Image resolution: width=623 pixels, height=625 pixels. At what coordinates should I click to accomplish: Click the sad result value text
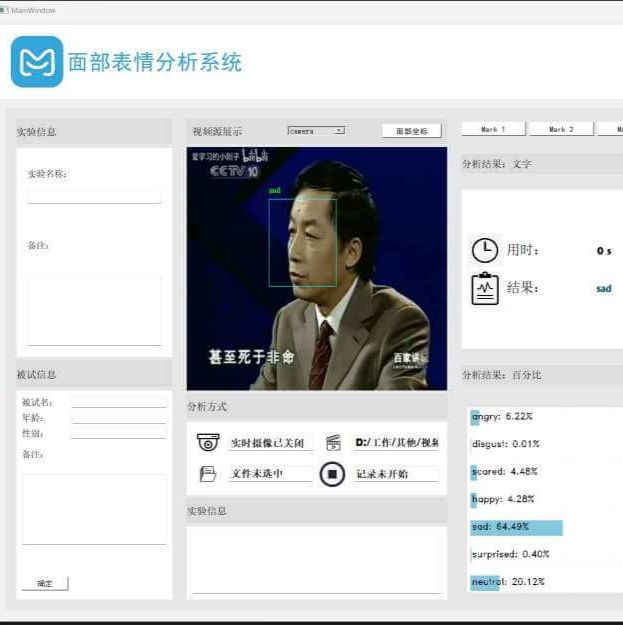click(603, 289)
